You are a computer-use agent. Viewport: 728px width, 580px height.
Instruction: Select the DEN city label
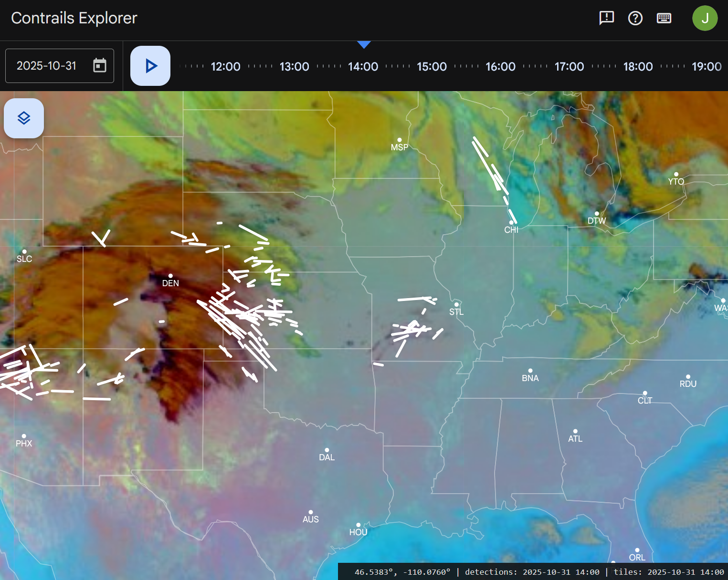pos(170,283)
